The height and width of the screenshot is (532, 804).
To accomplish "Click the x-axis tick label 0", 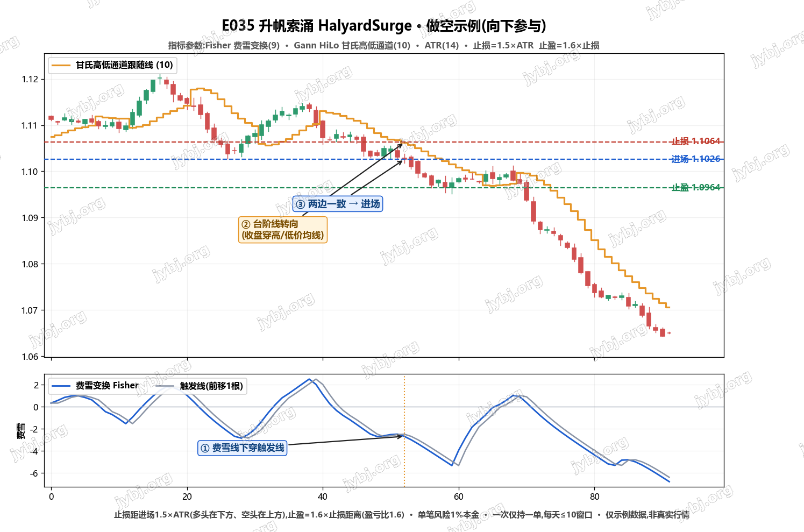I will (51, 496).
